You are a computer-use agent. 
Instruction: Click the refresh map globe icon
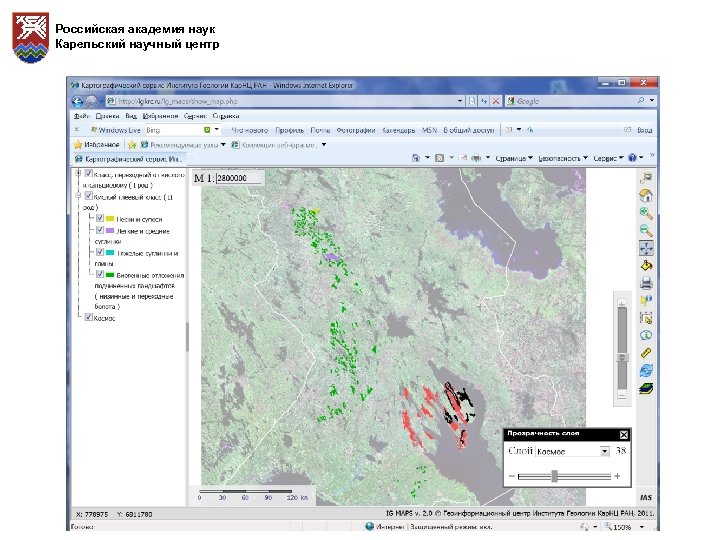coord(646,369)
